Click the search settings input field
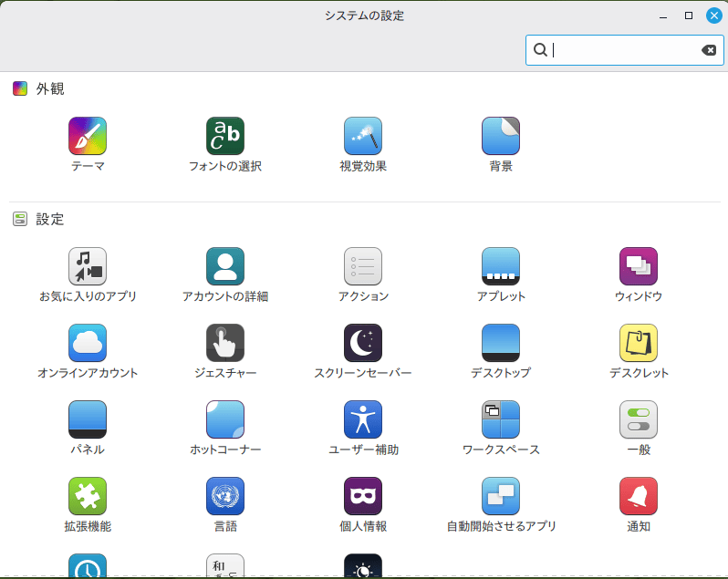The image size is (728, 579). pos(625,50)
